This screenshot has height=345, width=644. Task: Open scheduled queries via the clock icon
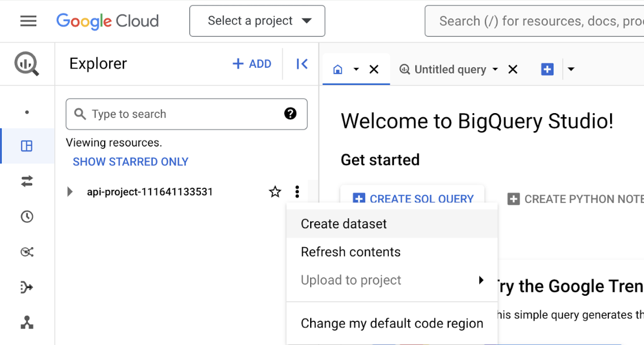click(27, 217)
